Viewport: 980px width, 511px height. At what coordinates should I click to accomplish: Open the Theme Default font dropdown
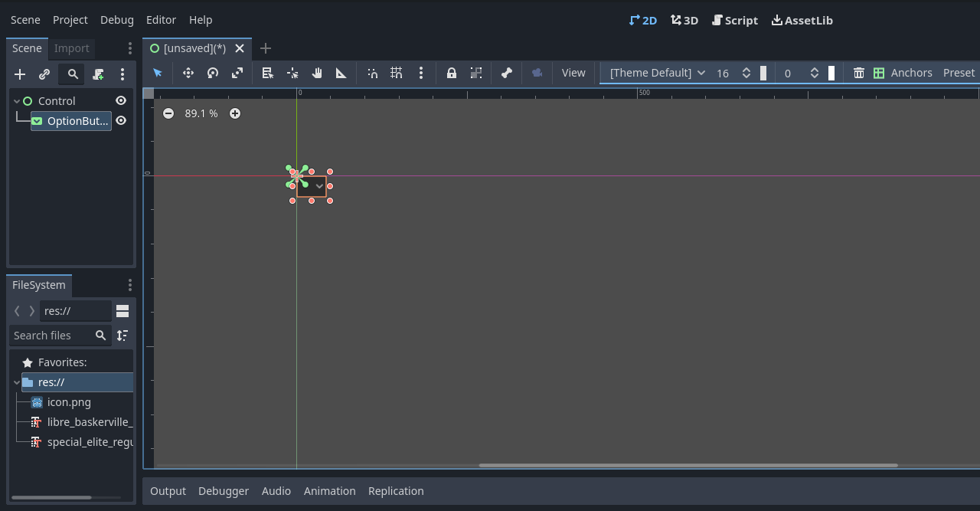pyautogui.click(x=657, y=73)
